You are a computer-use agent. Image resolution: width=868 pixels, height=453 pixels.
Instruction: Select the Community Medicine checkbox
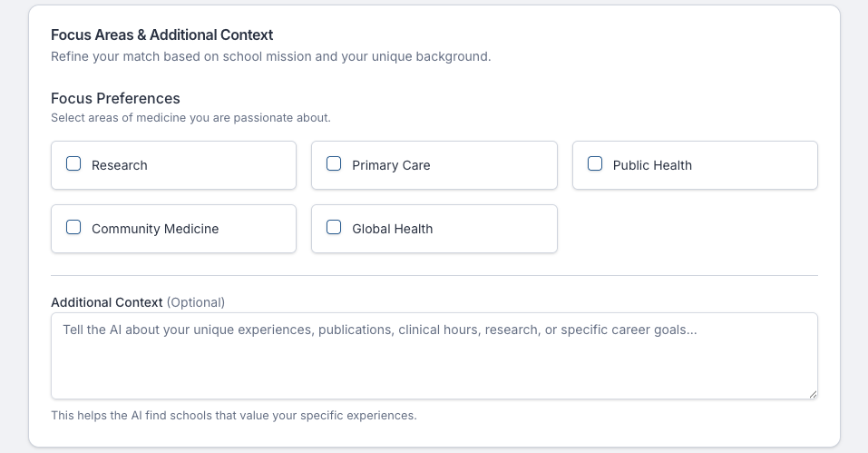73,228
